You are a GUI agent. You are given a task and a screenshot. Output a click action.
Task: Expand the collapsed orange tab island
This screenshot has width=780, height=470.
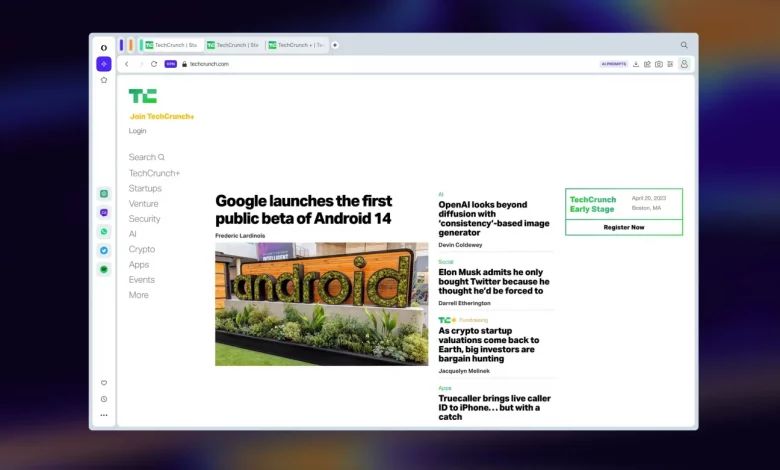(131, 45)
